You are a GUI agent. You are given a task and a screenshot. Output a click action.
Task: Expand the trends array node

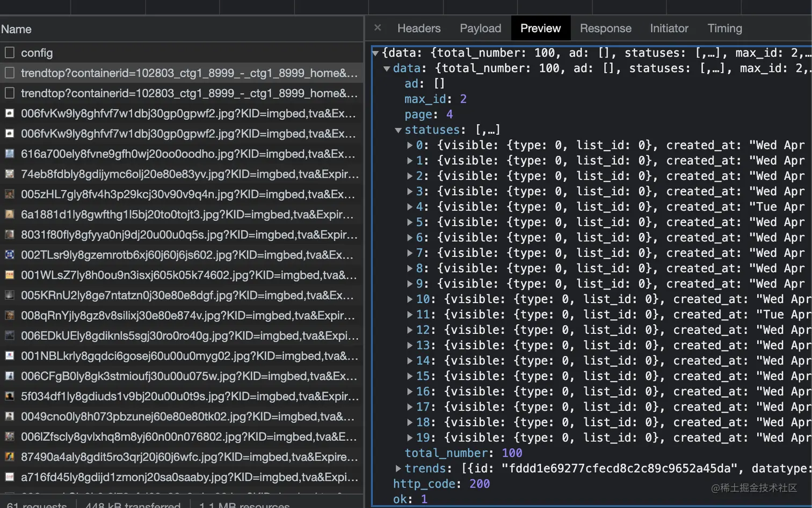coord(398,469)
